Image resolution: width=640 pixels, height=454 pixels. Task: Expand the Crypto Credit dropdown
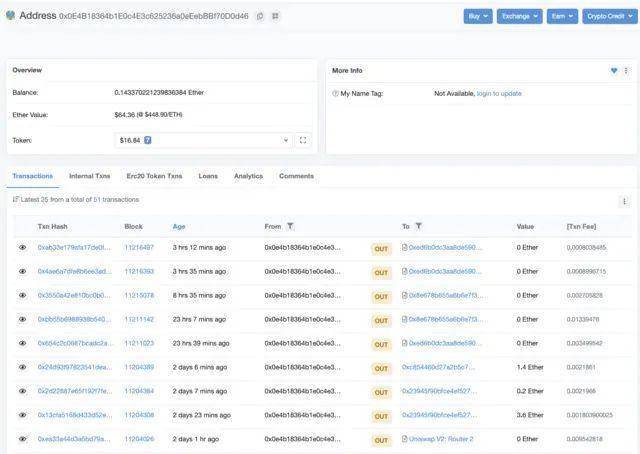click(608, 16)
